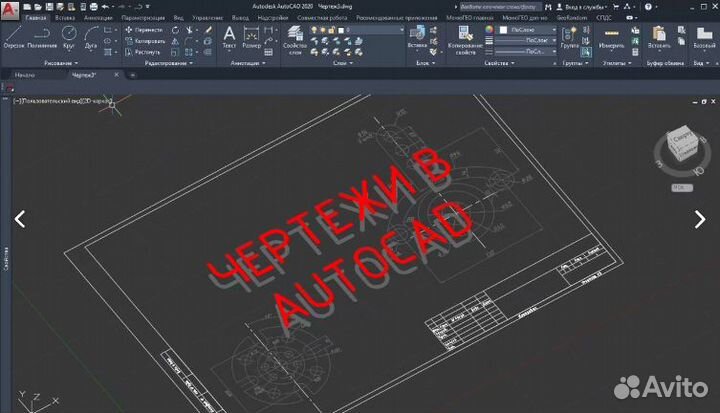Select the Отрезок line tool
720x413 pixels.
click(x=14, y=37)
